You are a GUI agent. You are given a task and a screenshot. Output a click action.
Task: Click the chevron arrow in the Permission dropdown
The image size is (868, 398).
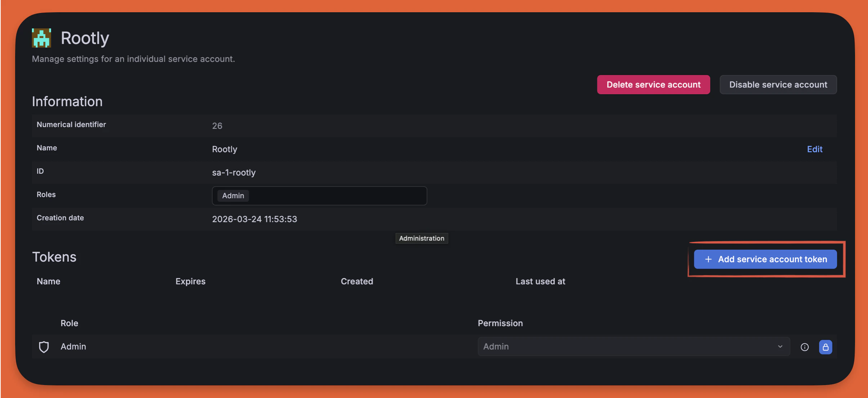(x=780, y=347)
